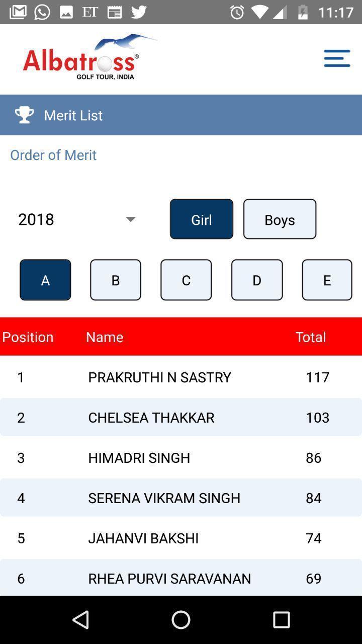Select category D
The height and width of the screenshot is (644, 362).
click(x=256, y=280)
